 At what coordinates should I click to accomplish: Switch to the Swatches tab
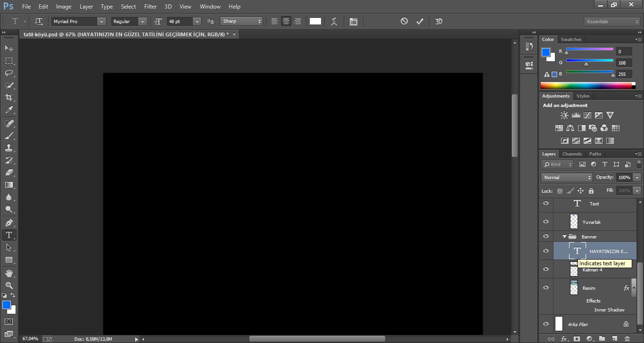click(x=571, y=39)
